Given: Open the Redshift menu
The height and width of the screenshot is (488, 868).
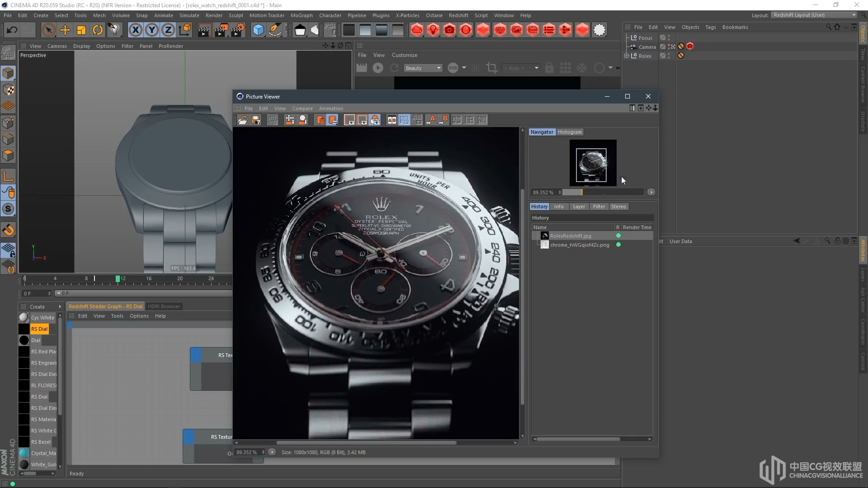Looking at the screenshot, I should (458, 15).
